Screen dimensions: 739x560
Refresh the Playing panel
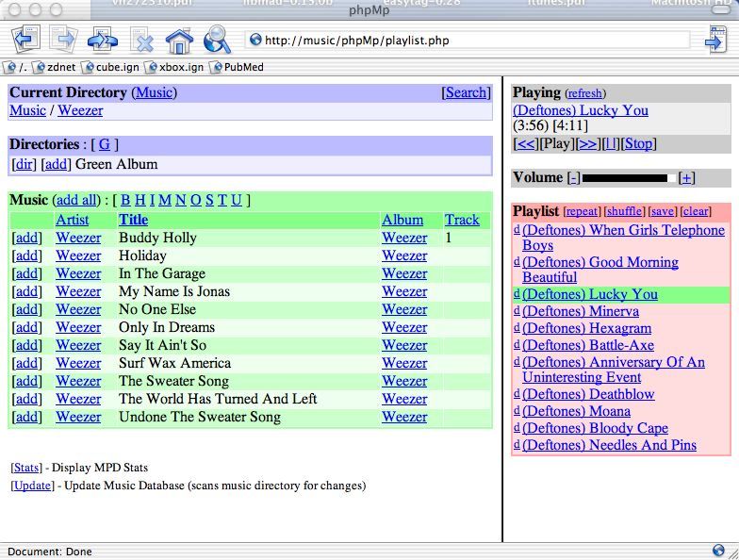point(584,93)
